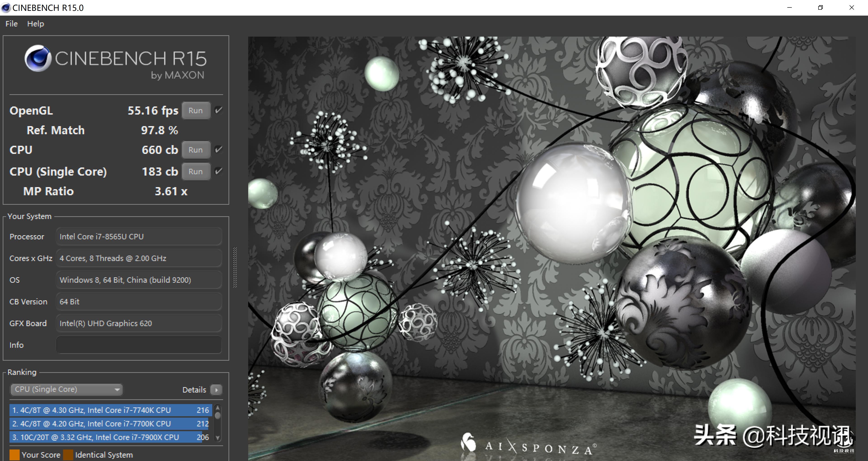Uncheck the CPU (Single Core) checkbox
The image size is (868, 461).
pos(219,171)
